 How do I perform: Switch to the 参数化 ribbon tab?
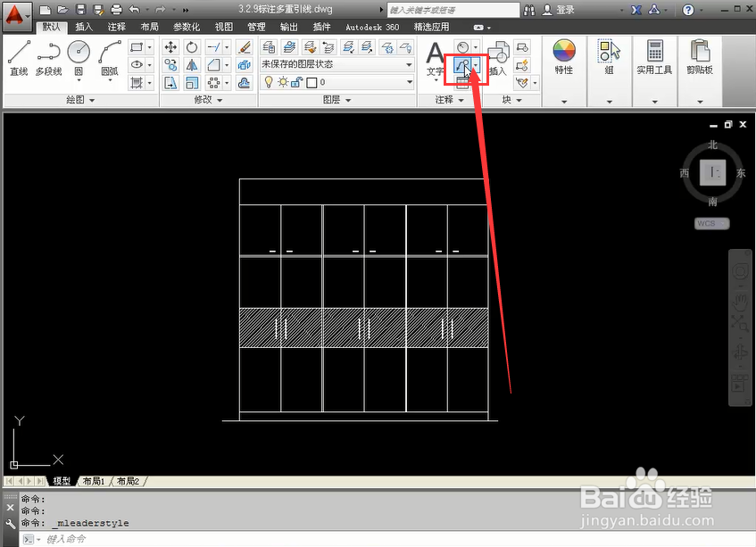click(x=187, y=27)
